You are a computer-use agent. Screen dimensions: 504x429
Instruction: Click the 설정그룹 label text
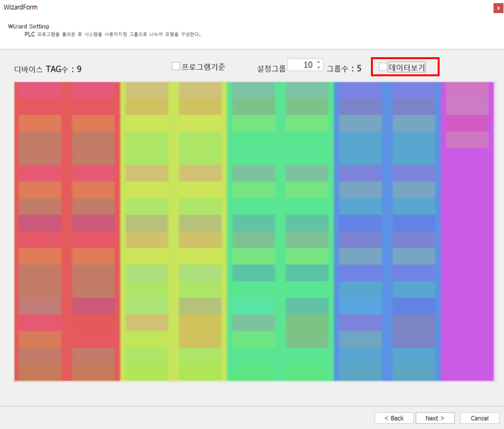[x=271, y=69]
